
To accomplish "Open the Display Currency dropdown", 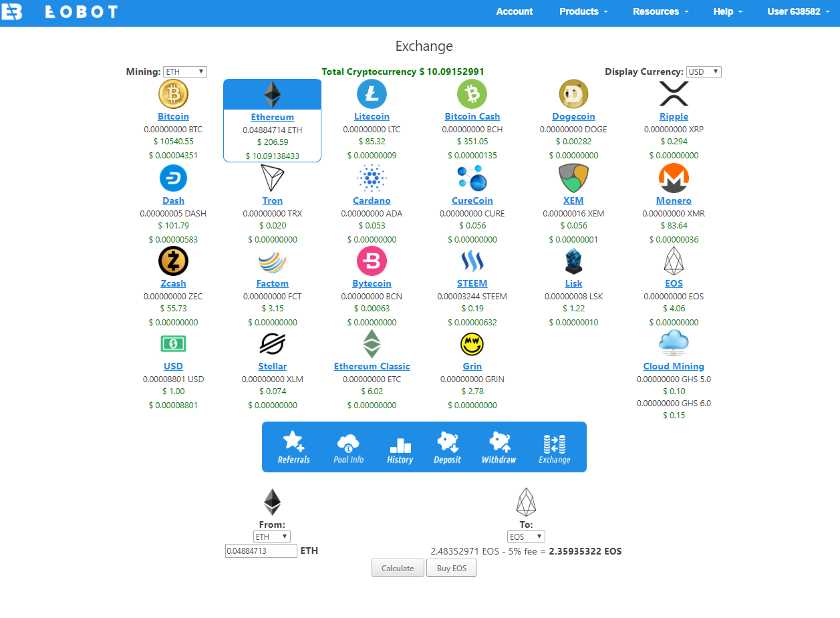I will tap(704, 71).
